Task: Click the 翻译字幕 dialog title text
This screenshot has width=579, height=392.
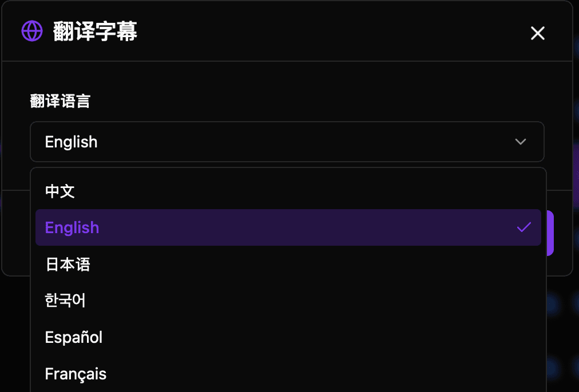Action: pyautogui.click(x=95, y=31)
